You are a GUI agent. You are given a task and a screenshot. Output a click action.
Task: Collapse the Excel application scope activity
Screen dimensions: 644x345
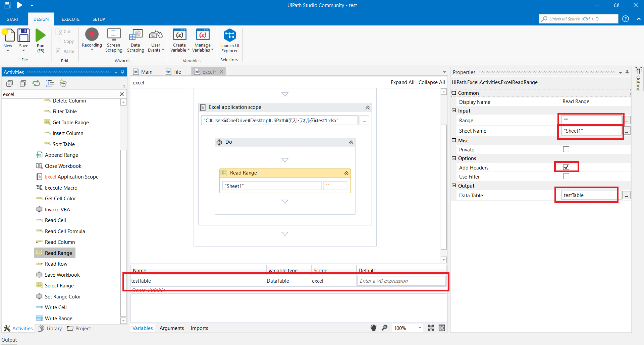point(368,108)
